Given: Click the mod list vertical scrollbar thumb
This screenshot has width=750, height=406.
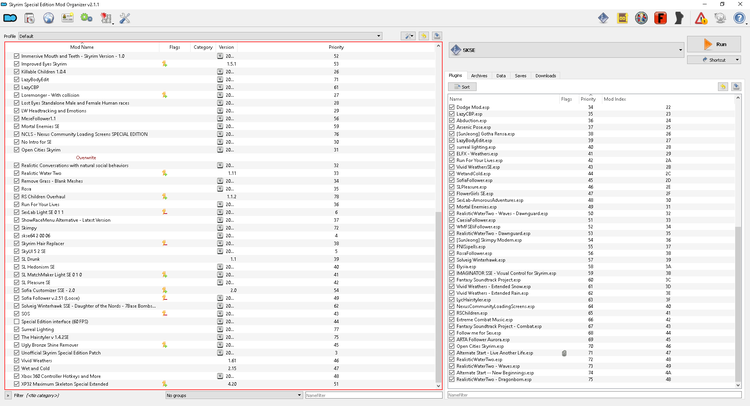Looking at the screenshot, I should click(x=438, y=296).
